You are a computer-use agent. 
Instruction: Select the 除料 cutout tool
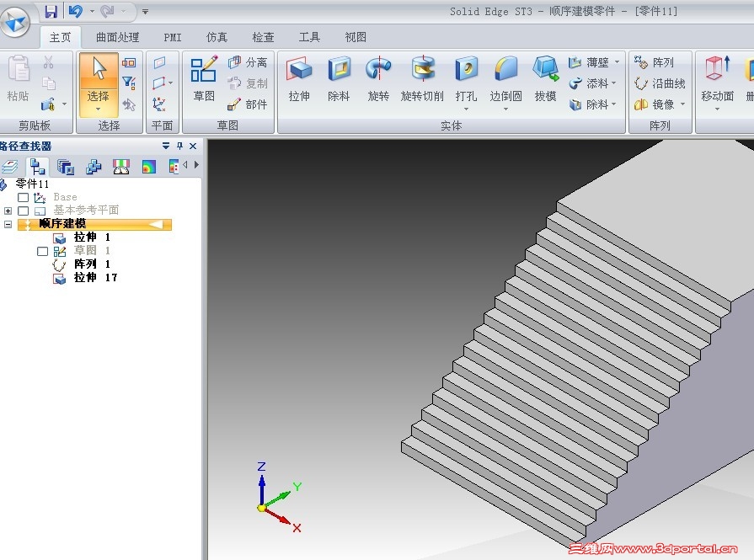(x=339, y=79)
